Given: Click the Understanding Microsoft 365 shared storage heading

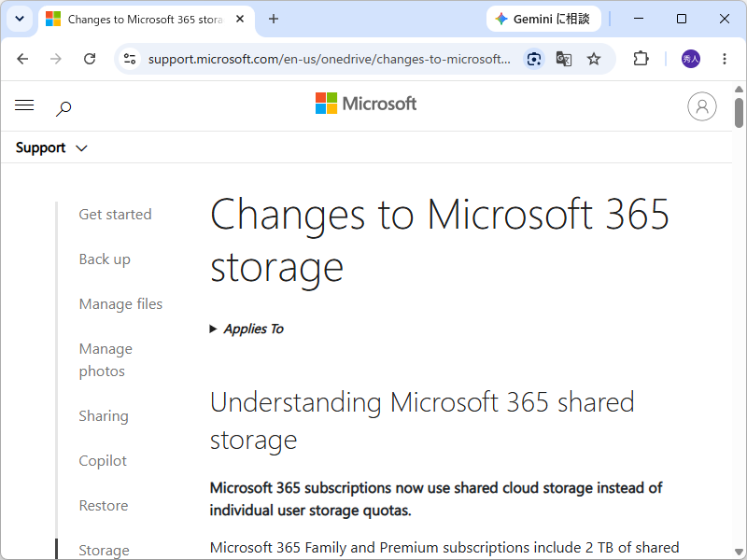Looking at the screenshot, I should point(422,421).
